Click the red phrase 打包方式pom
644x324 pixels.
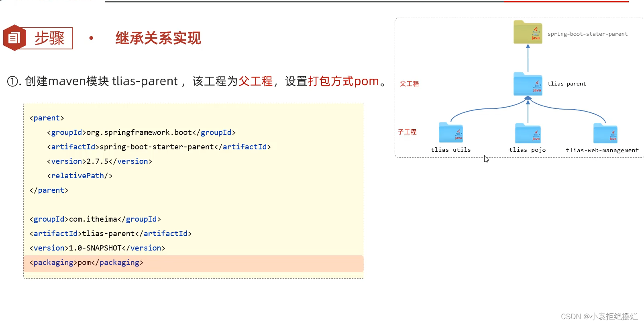pyautogui.click(x=343, y=82)
